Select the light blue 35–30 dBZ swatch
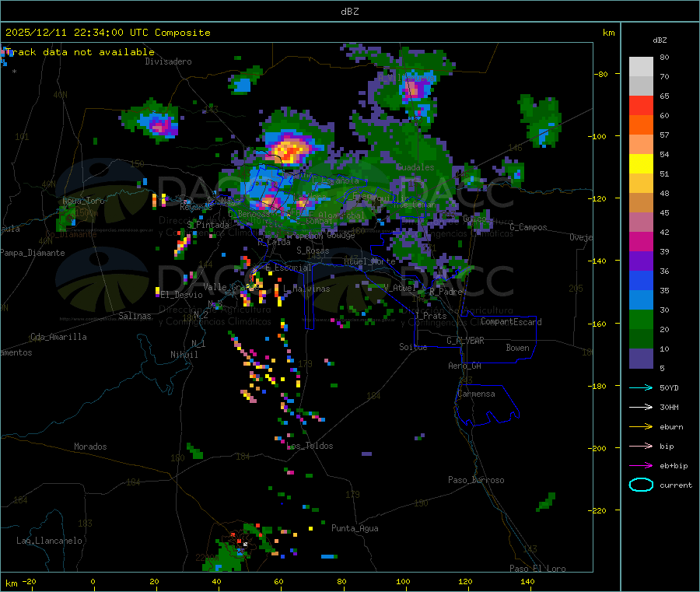Screen dimensions: 700x592 click(x=641, y=300)
